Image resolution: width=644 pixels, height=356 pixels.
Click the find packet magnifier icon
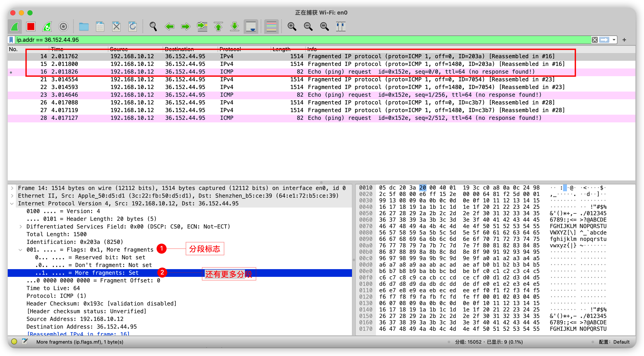coord(153,27)
